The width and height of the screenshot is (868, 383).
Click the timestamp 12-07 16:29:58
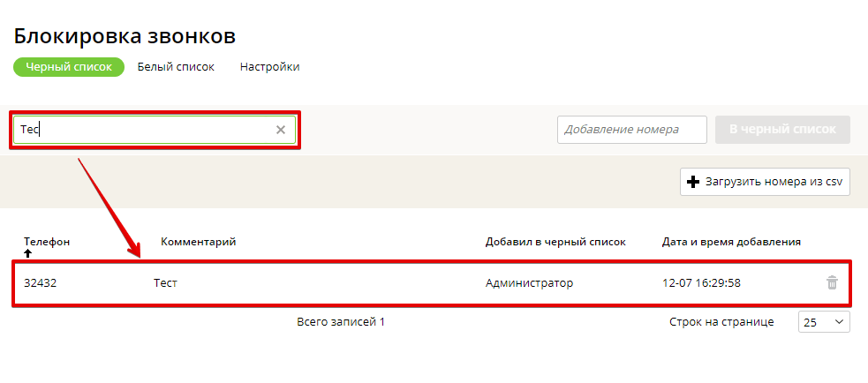pos(701,283)
